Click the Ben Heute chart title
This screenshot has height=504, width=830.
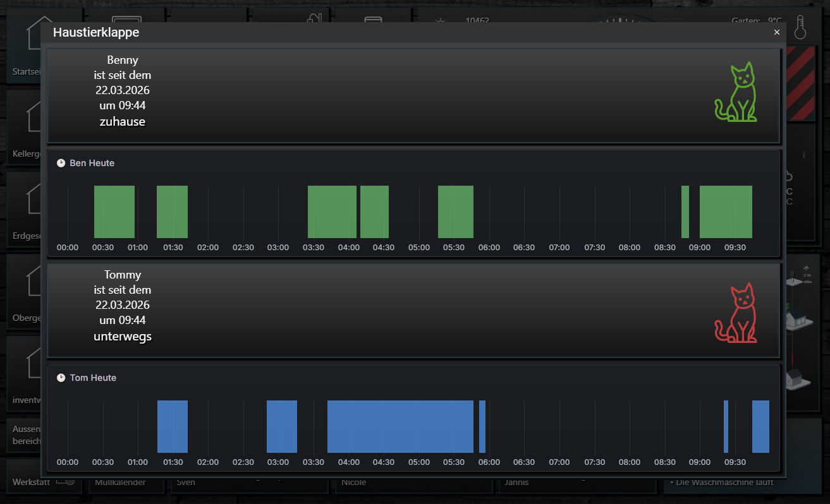(x=92, y=163)
